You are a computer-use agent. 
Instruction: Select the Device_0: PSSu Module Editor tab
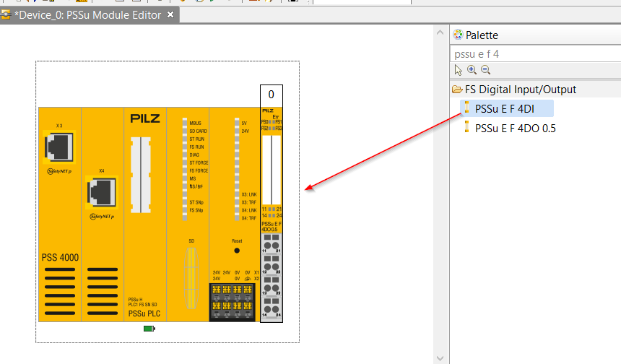coord(89,15)
